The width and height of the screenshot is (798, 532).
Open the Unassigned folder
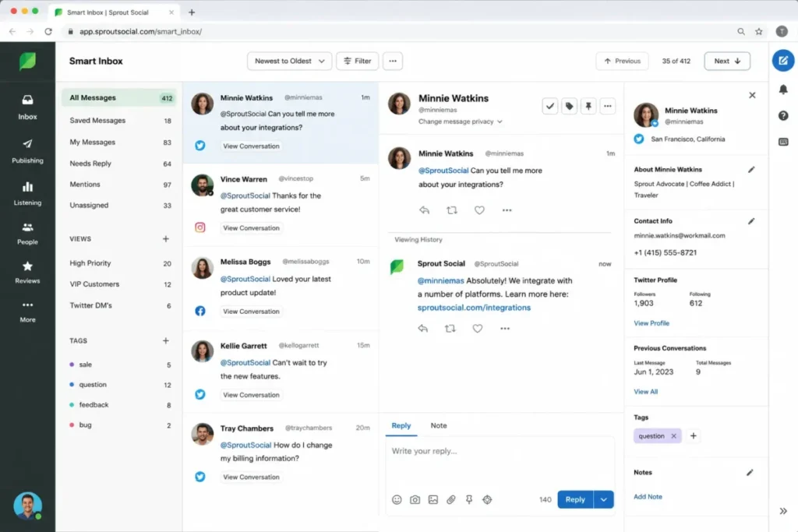click(x=119, y=205)
